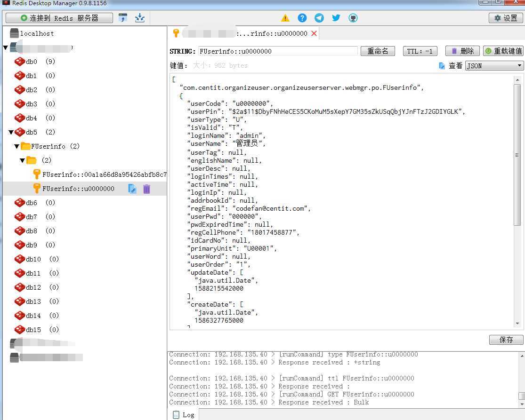Open the JSON view format dropdown

494,66
